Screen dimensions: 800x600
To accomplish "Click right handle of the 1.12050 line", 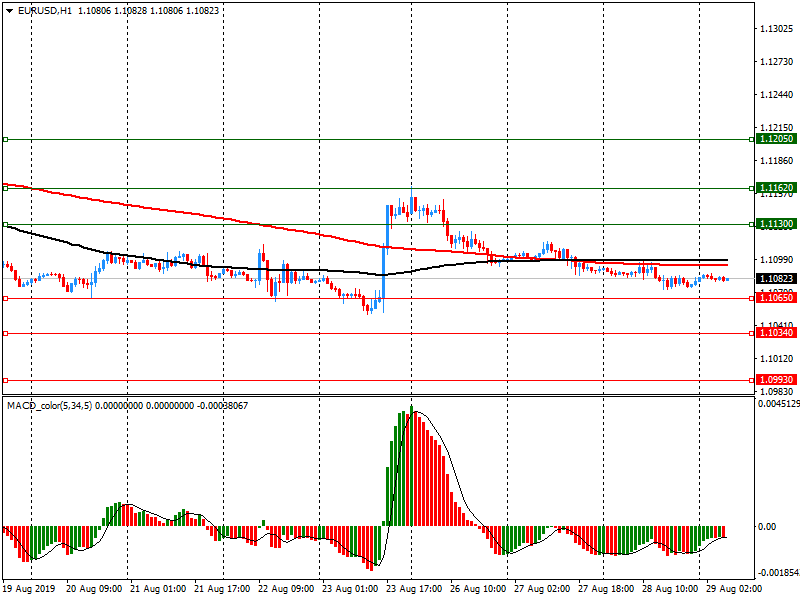I will click(x=752, y=139).
